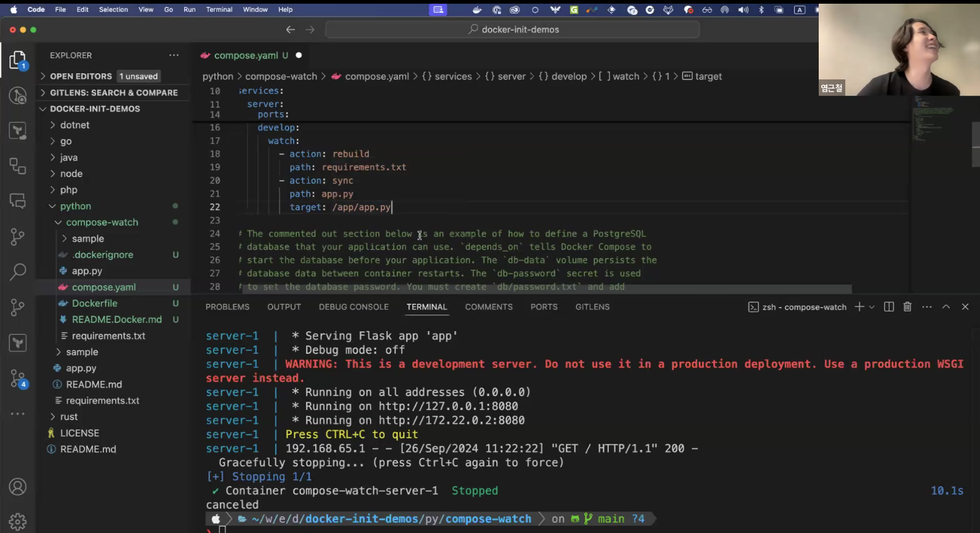Screen dimensions: 980x533
Task: Open Explorer views and more actions menu
Action: pos(174,55)
